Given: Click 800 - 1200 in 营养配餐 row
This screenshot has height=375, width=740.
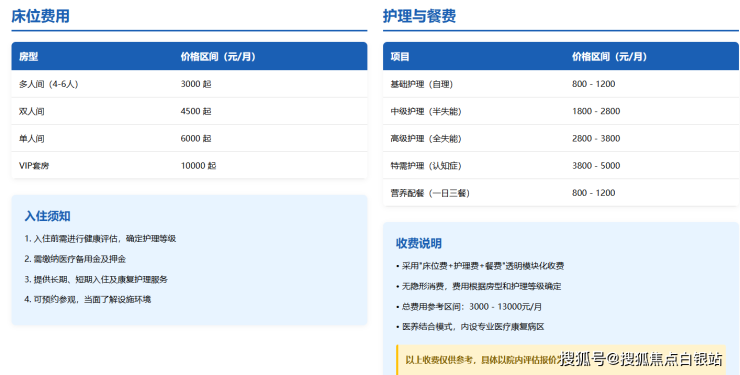Looking at the screenshot, I should 594,193.
